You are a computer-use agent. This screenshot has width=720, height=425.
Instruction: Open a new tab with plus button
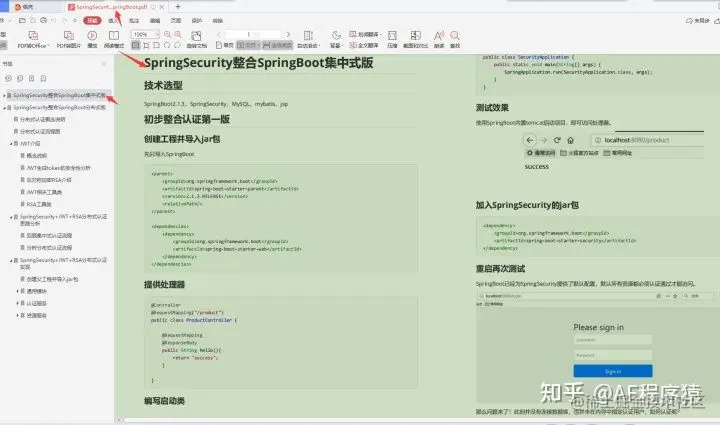click(178, 7)
